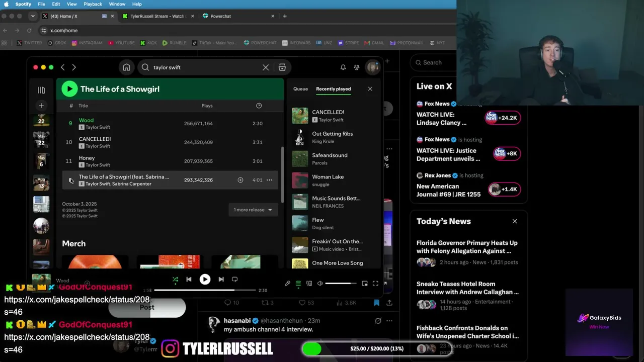This screenshot has width=644, height=362.
Task: Go back with Spotify's left arrow
Action: (63, 67)
